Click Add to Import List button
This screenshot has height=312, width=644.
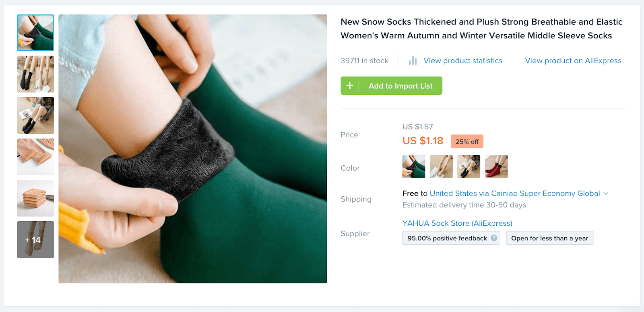(400, 86)
